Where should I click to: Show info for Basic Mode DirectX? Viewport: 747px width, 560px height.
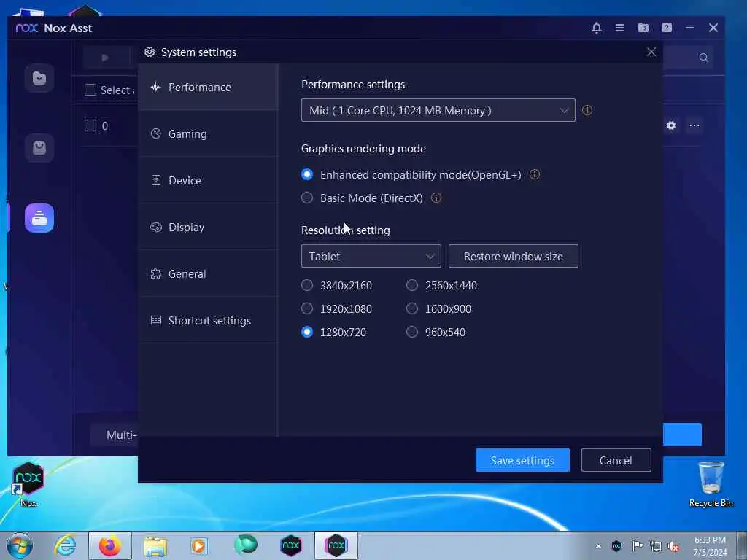[436, 198]
